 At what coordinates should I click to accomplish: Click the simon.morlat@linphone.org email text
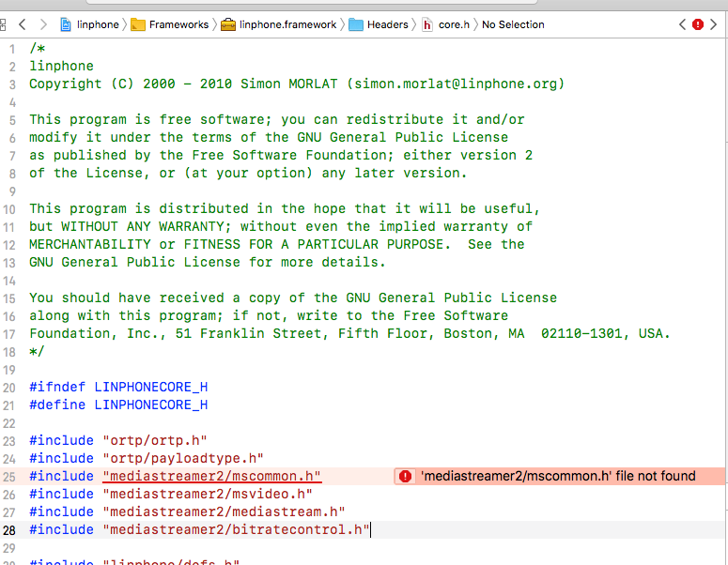click(456, 84)
